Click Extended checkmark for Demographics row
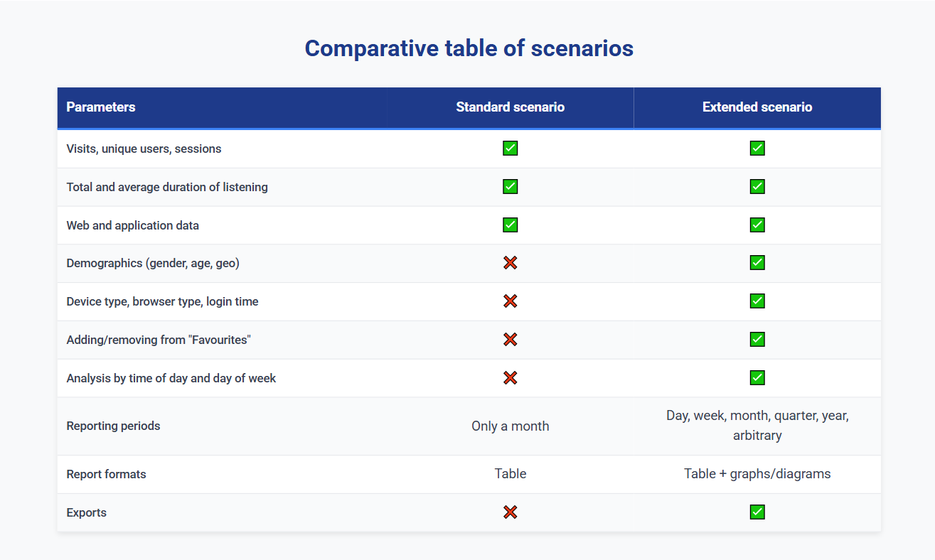Viewport: 935px width, 560px height. [757, 263]
